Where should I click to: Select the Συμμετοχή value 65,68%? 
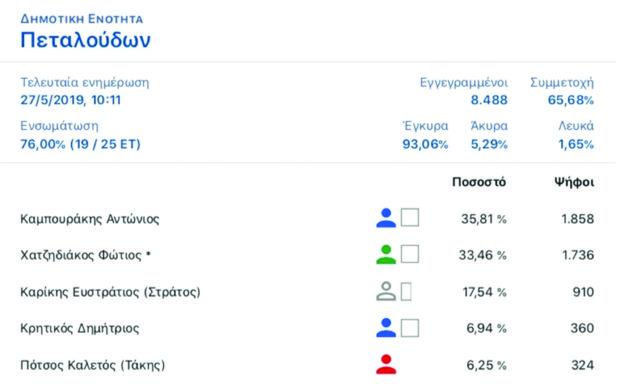[571, 100]
